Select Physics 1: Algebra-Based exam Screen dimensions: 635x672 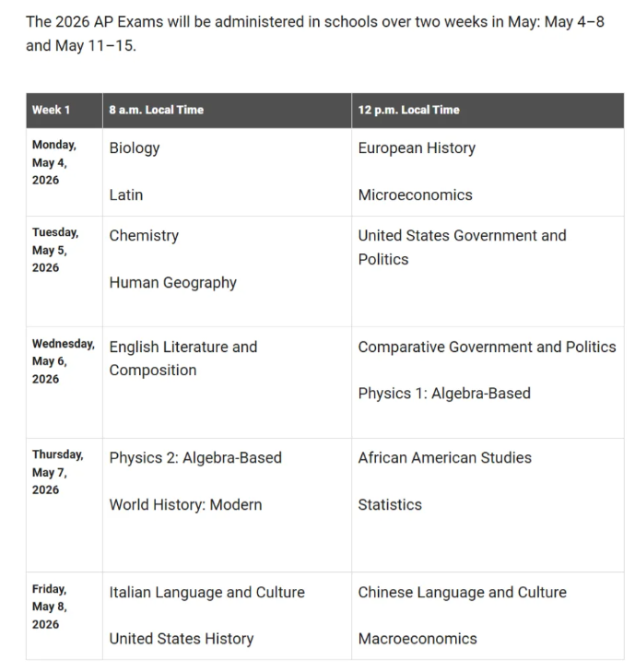pyautogui.click(x=444, y=393)
